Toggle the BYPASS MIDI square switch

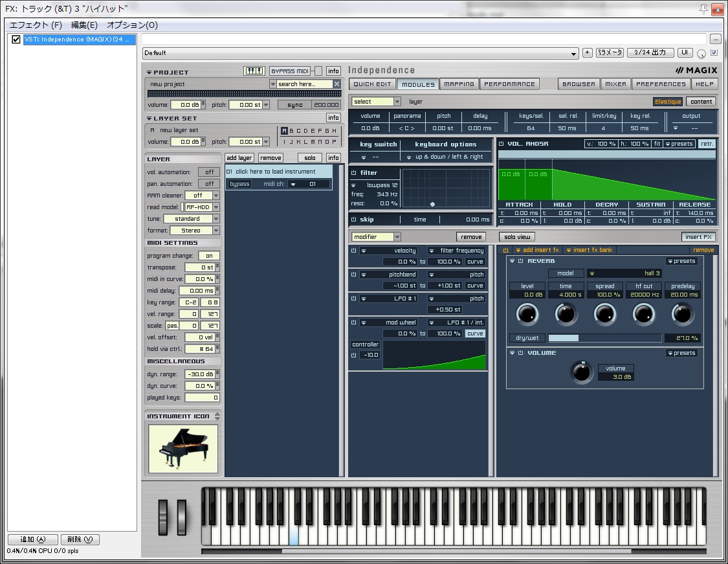pos(318,71)
